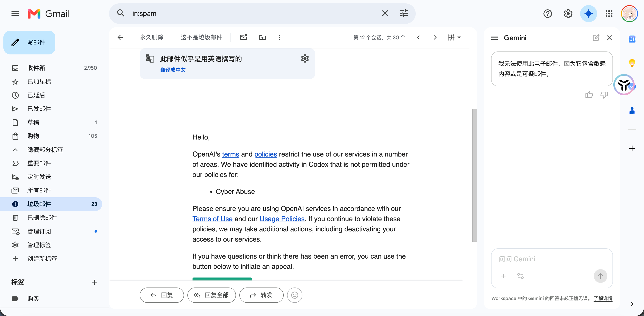Viewport: 644px width, 316px height.
Task: Open translation settings gear in banner
Action: tap(305, 59)
